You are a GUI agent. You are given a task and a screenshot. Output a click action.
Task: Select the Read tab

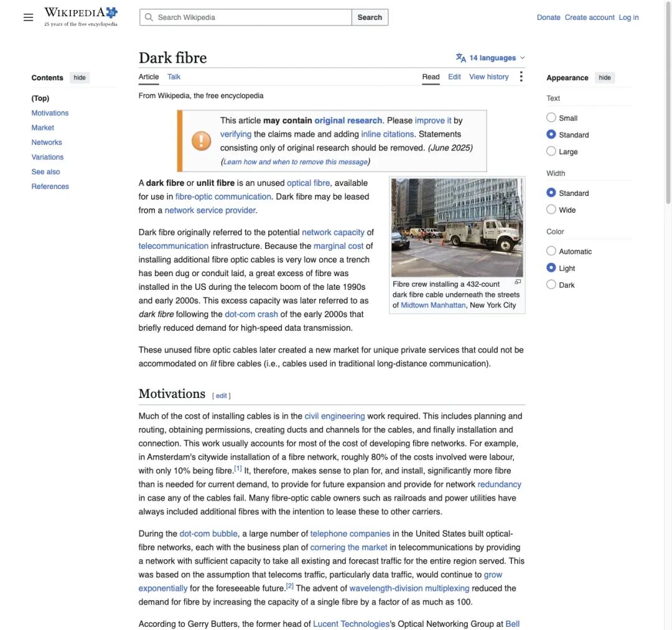tap(431, 76)
